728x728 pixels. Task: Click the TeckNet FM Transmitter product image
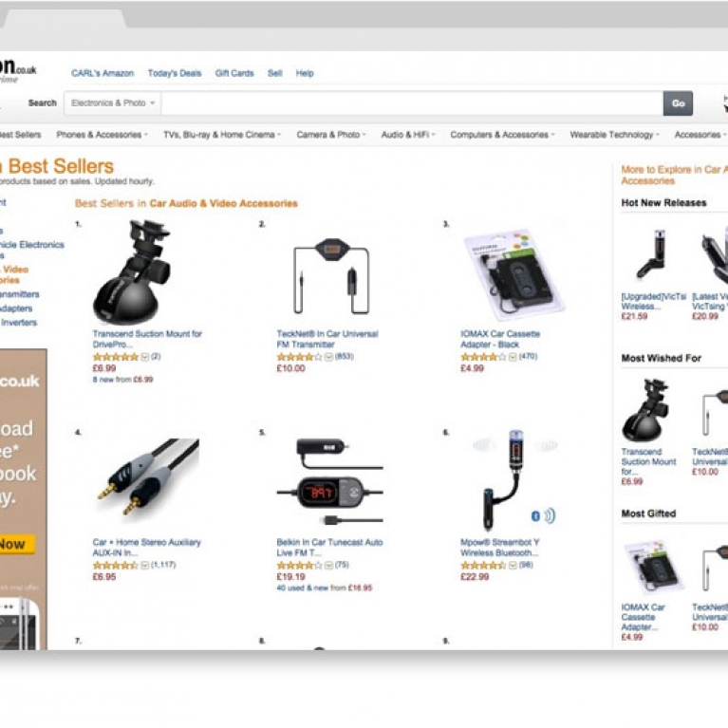point(331,276)
